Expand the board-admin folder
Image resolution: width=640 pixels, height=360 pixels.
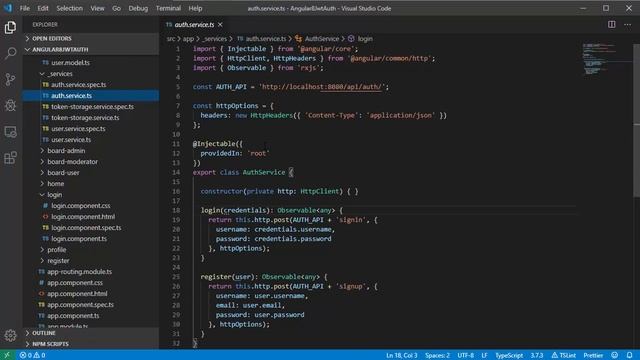click(x=91, y=151)
